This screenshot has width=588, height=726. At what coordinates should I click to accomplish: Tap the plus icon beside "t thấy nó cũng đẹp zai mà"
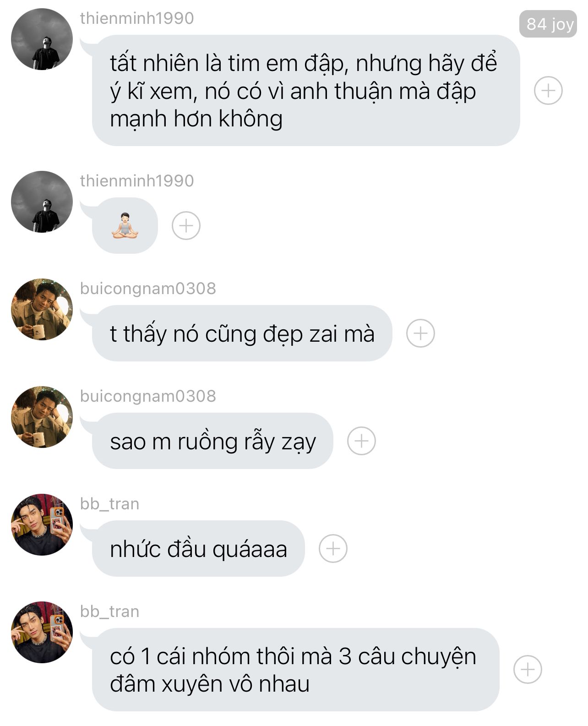(x=420, y=333)
